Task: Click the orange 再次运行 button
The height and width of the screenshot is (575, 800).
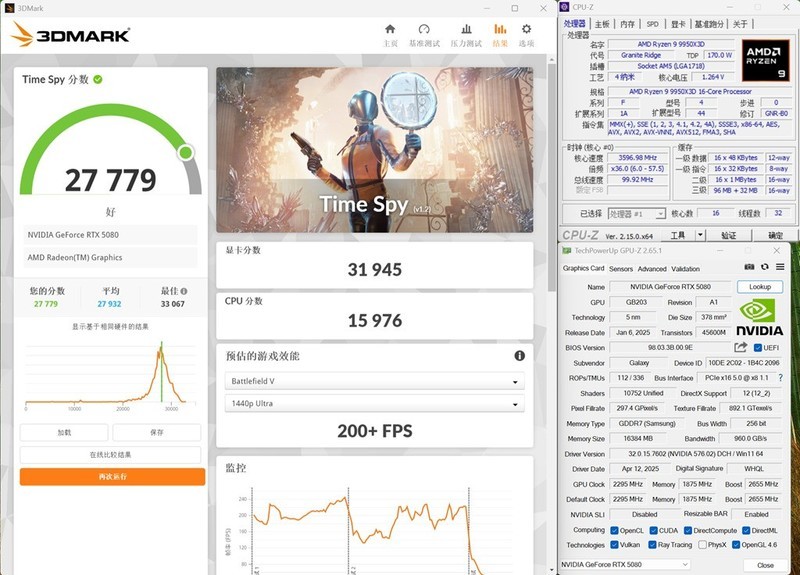Action: coord(112,477)
